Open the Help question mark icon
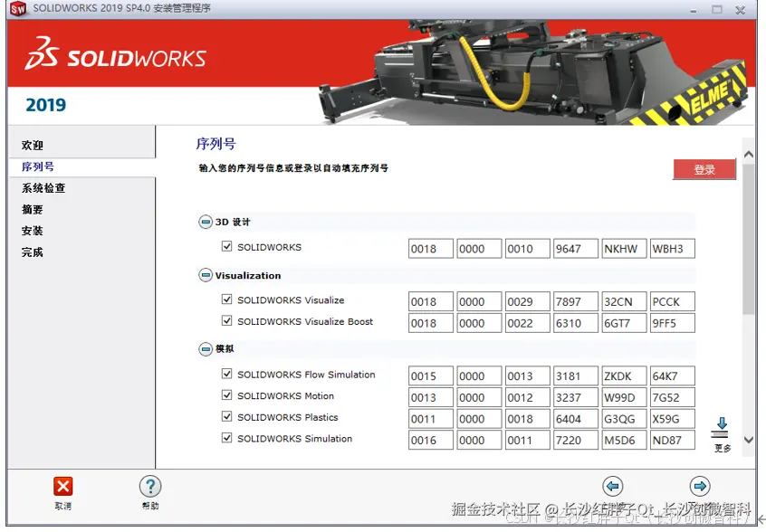766x532 pixels. click(x=150, y=486)
